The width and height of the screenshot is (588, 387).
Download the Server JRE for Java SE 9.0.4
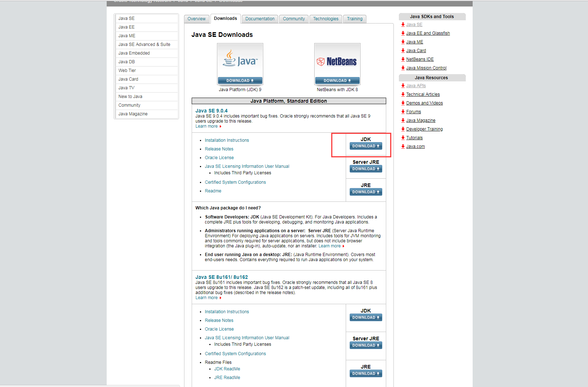pyautogui.click(x=366, y=169)
